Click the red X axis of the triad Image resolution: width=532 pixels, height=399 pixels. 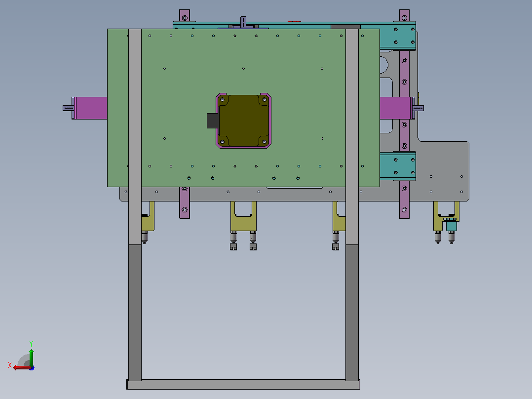pyautogui.click(x=22, y=368)
